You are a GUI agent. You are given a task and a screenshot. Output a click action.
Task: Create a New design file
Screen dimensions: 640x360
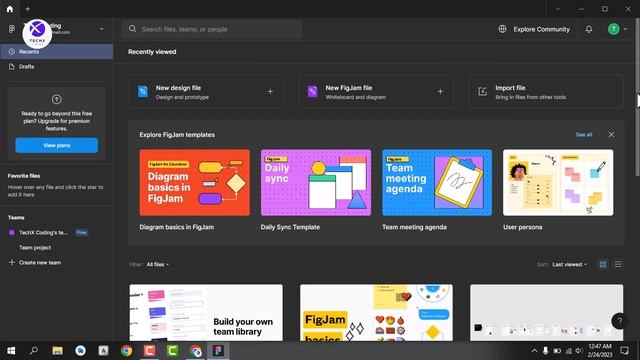coord(206,92)
